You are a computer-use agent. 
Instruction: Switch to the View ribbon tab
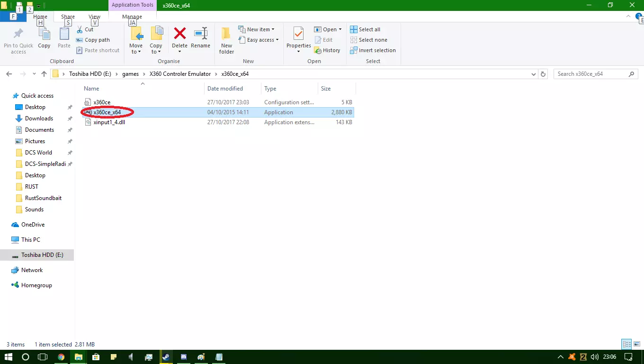point(94,17)
